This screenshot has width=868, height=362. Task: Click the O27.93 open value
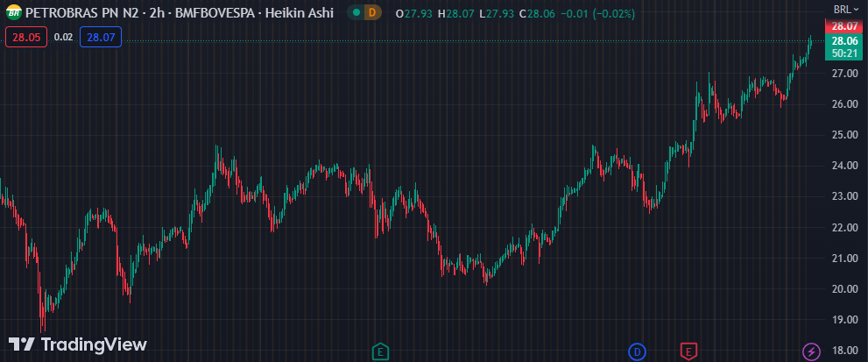point(414,13)
